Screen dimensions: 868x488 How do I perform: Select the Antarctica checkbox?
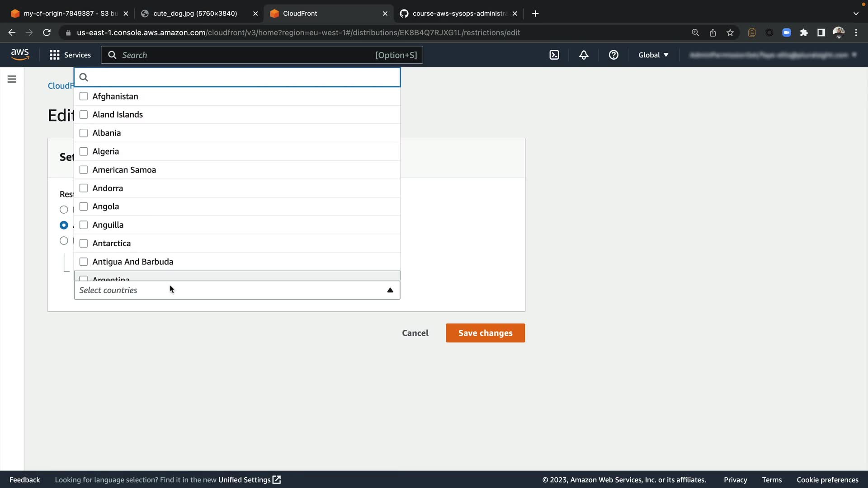click(x=84, y=243)
